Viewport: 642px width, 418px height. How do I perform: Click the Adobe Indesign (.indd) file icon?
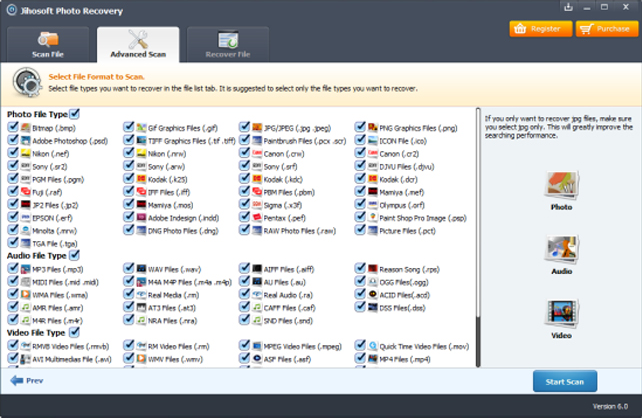(141, 217)
